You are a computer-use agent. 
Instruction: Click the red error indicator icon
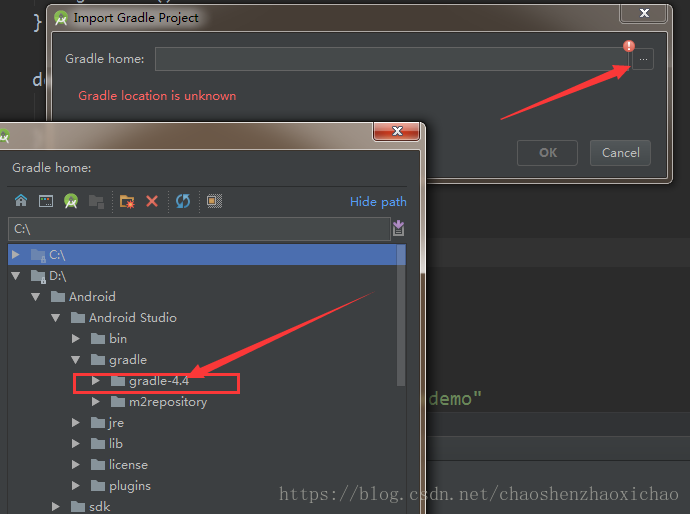pos(629,46)
